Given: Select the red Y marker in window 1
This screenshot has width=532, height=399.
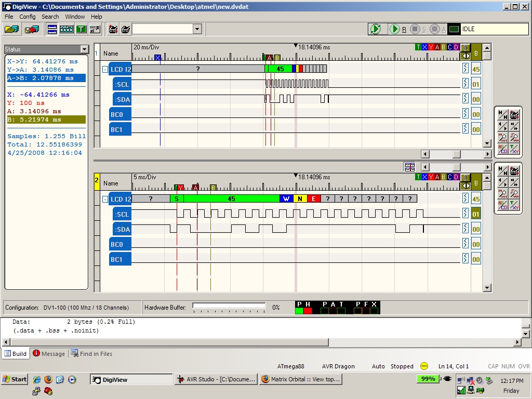Looking at the screenshot, I should coord(431,47).
